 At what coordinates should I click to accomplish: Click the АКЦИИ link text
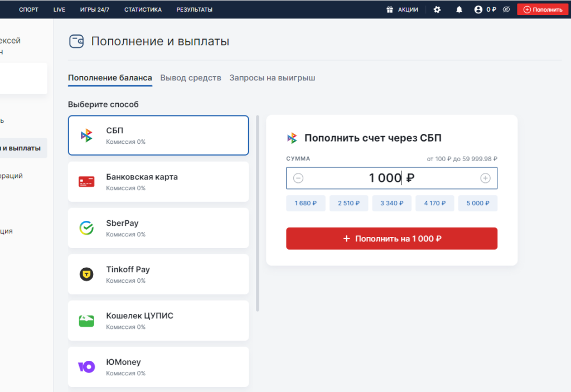[x=408, y=9]
